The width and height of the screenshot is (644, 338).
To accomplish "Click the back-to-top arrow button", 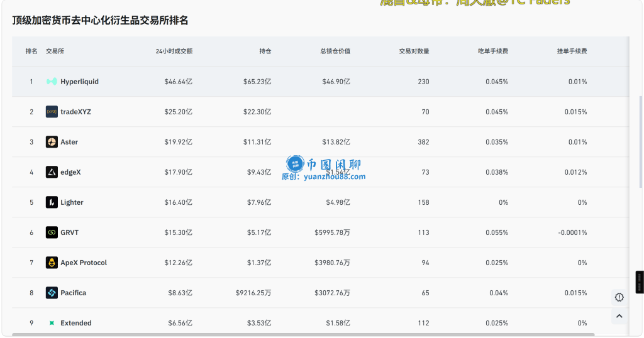I will tap(619, 316).
